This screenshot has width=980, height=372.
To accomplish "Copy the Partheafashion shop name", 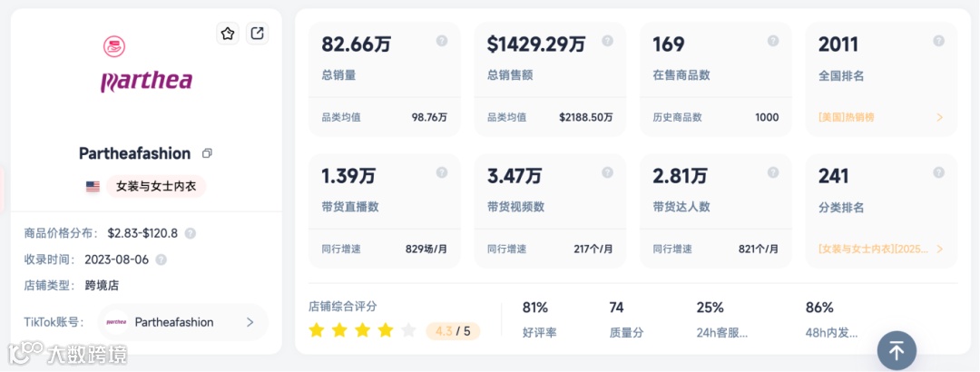I will point(207,153).
